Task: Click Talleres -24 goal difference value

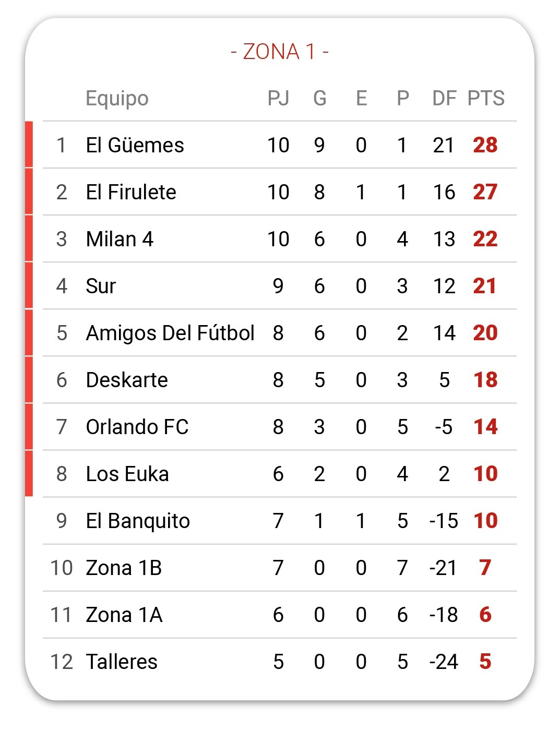Action: 444,662
